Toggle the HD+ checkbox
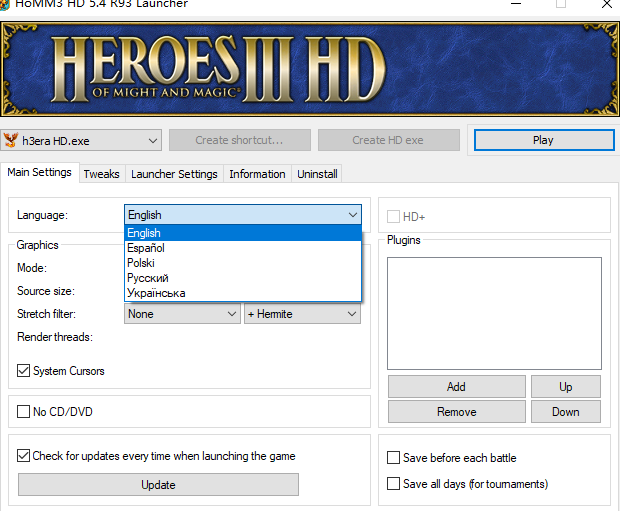This screenshot has height=511, width=620. tap(393, 217)
